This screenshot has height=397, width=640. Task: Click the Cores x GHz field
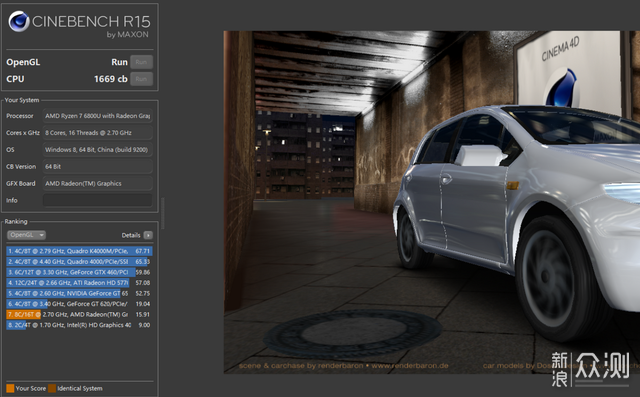pos(98,133)
